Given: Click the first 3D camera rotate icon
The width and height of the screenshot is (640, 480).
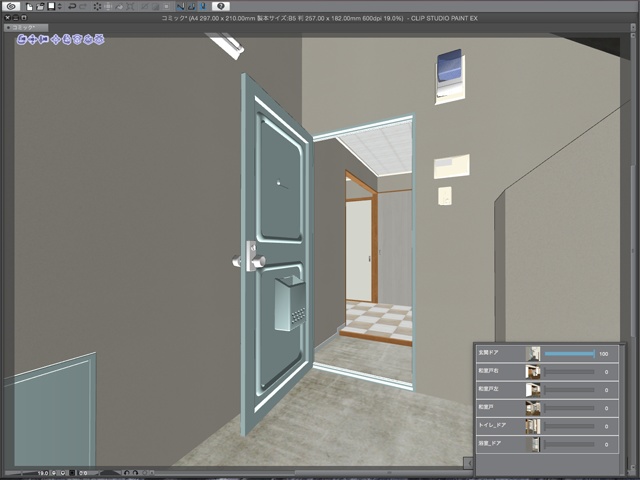Looking at the screenshot, I should (x=22, y=40).
